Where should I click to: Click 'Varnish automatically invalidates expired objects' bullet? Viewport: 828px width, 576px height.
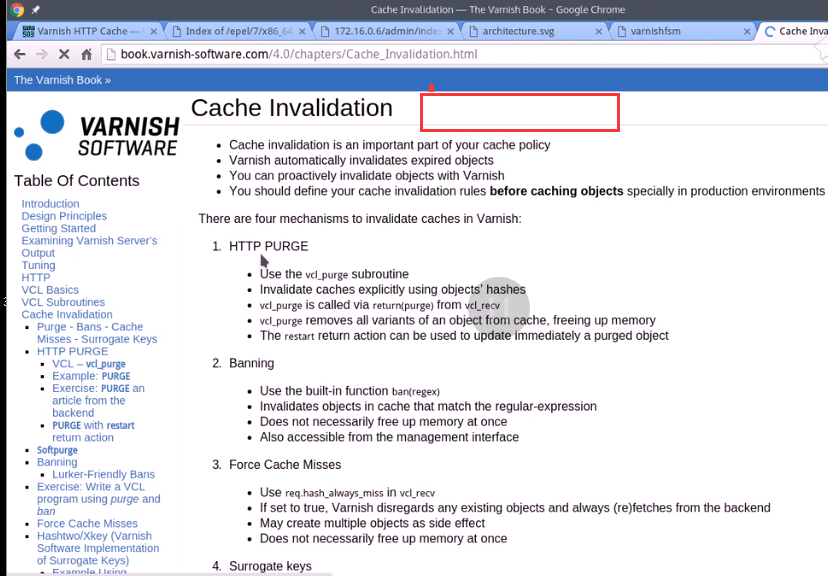click(x=361, y=160)
